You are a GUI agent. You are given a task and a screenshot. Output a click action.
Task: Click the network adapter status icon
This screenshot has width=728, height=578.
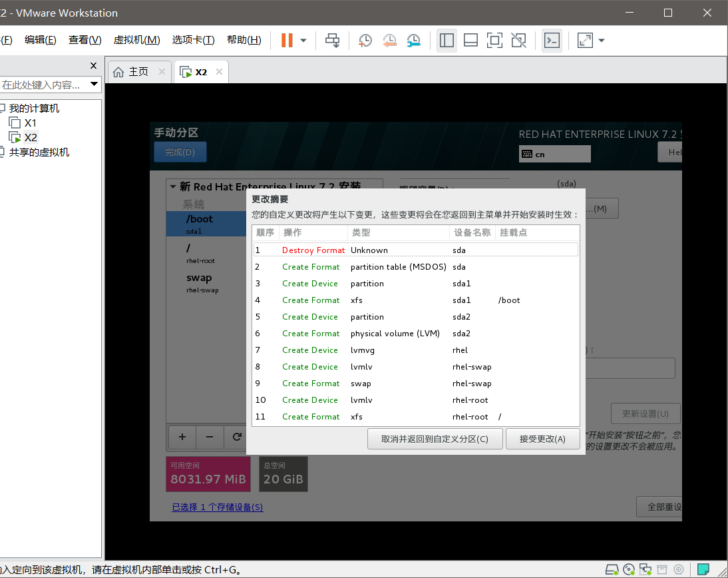[x=645, y=569]
